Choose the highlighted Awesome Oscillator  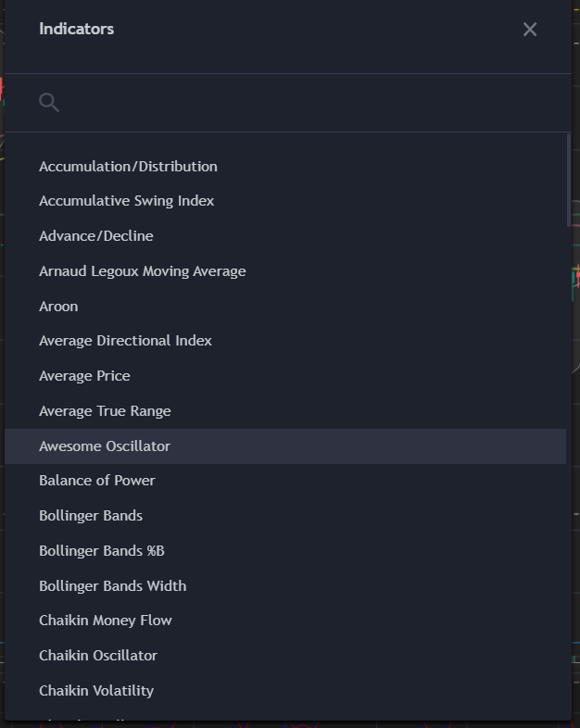(285, 446)
